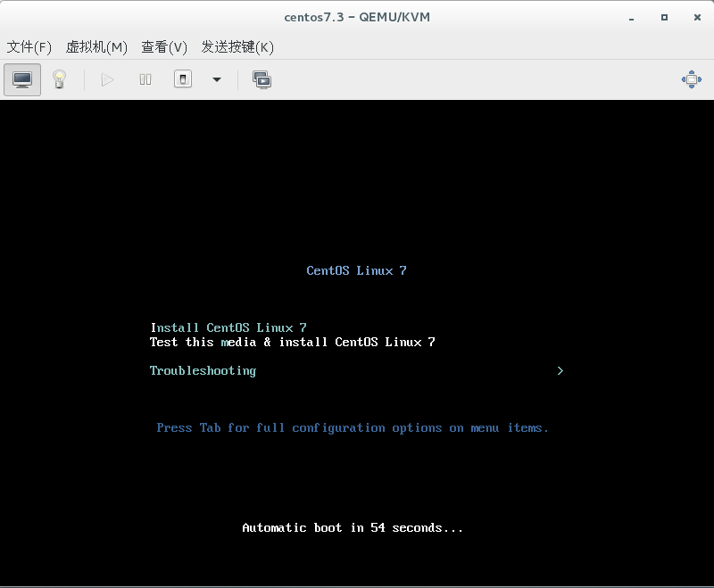Show the graphical console view
Image resolution: width=714 pixels, height=588 pixels.
point(22,80)
